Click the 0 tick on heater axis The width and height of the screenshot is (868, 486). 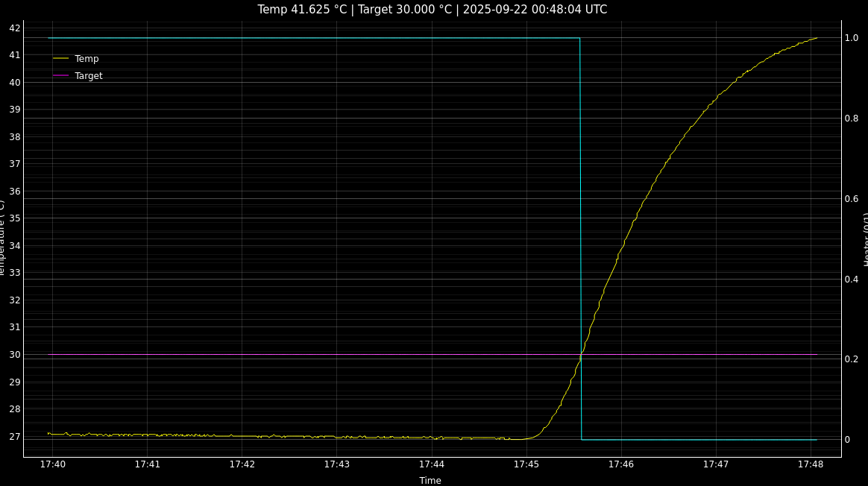tap(847, 440)
